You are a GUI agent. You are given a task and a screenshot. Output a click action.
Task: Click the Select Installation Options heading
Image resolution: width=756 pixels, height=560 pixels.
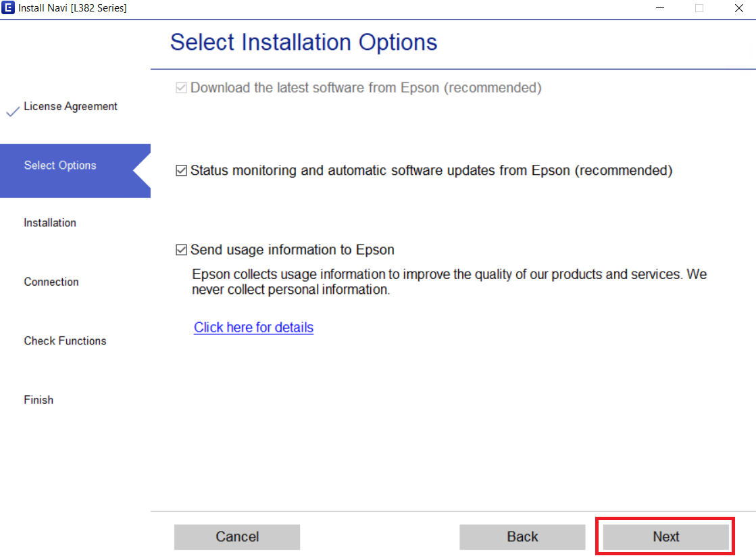[x=303, y=42]
